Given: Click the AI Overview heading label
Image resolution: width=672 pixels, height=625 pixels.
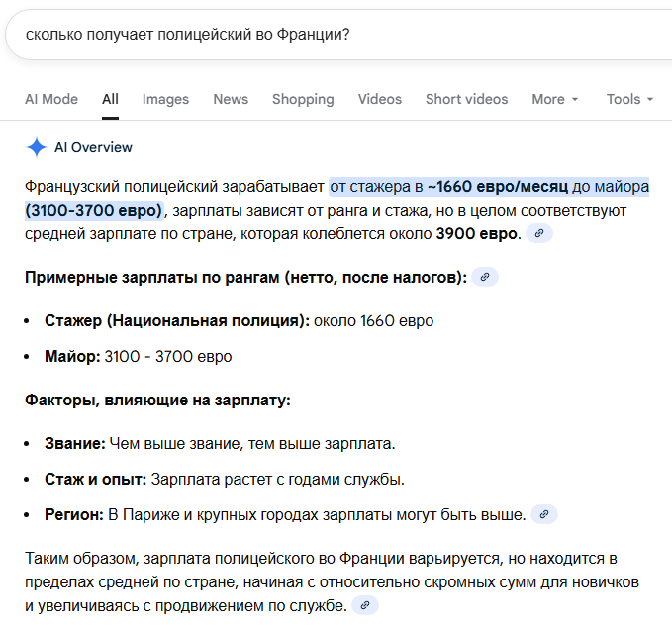Looking at the screenshot, I should click(93, 147).
